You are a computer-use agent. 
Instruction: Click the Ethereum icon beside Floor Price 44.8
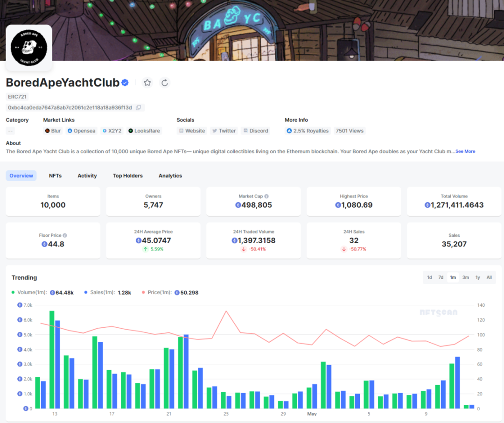pyautogui.click(x=44, y=244)
